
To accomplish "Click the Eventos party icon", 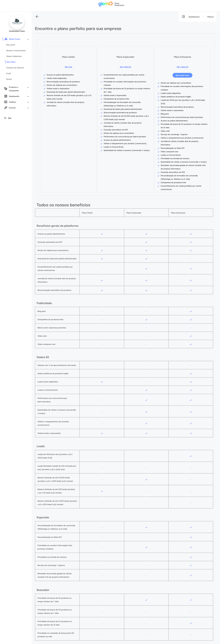I will coord(6,108).
